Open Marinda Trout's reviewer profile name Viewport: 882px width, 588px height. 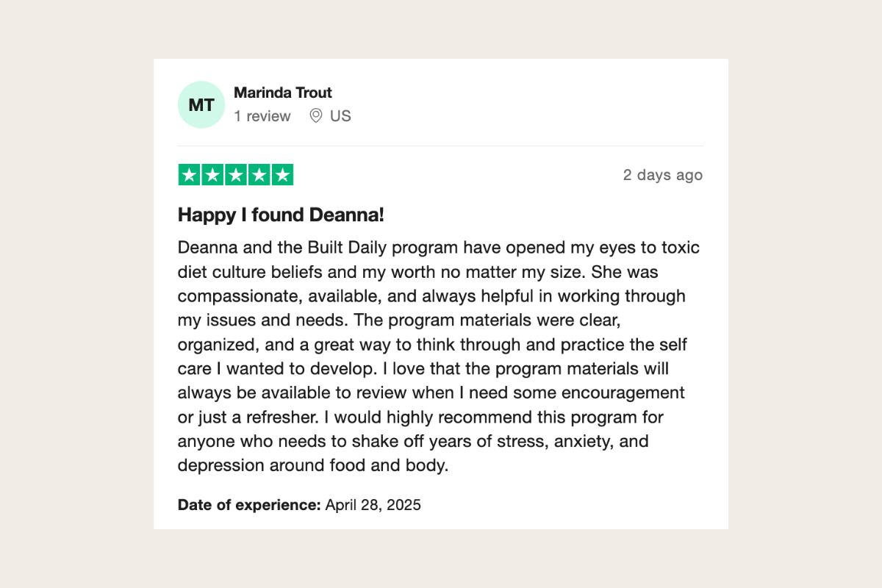283,93
